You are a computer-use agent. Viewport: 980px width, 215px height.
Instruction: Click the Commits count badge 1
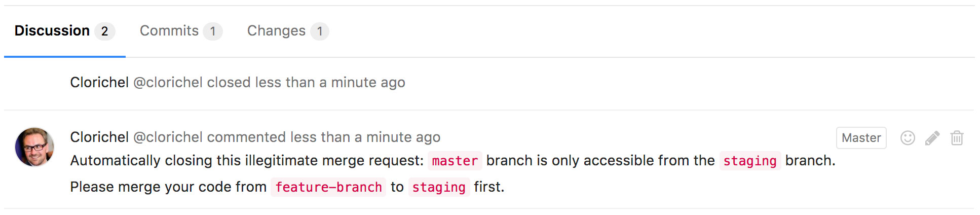(x=213, y=31)
